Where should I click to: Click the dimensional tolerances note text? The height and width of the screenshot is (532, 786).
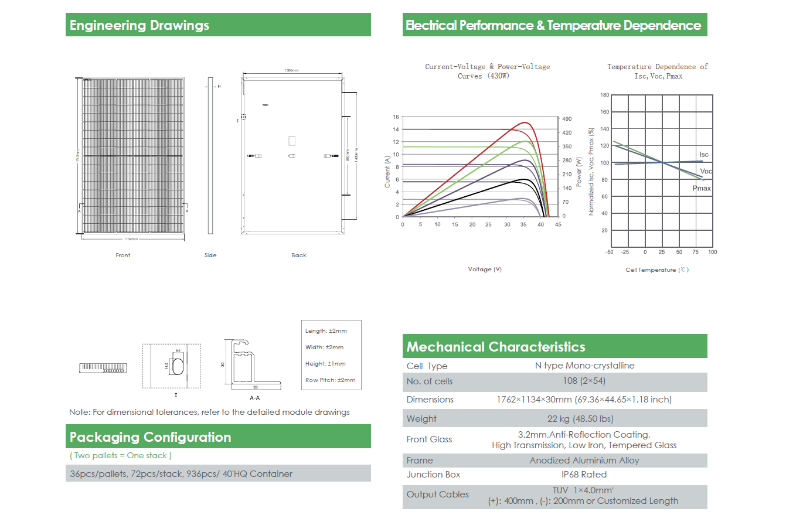coord(209,412)
